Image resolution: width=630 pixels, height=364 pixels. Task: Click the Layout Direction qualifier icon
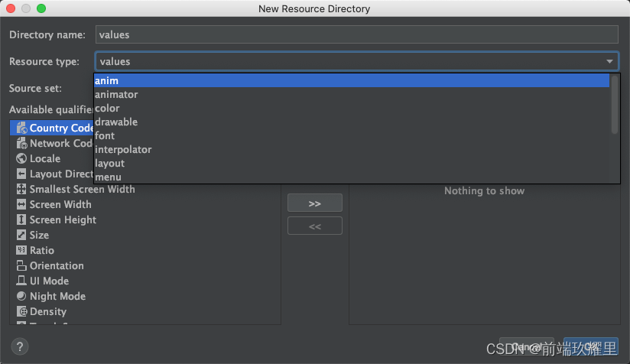point(21,174)
